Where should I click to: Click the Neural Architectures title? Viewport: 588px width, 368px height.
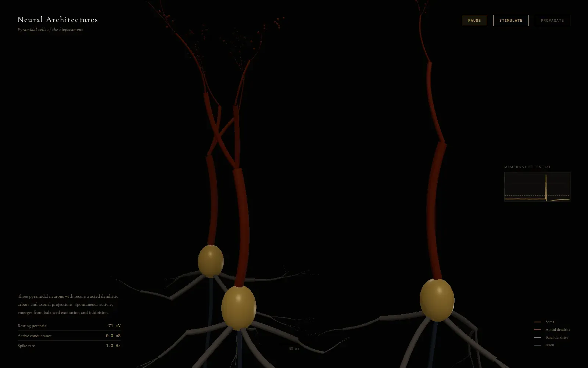point(58,20)
